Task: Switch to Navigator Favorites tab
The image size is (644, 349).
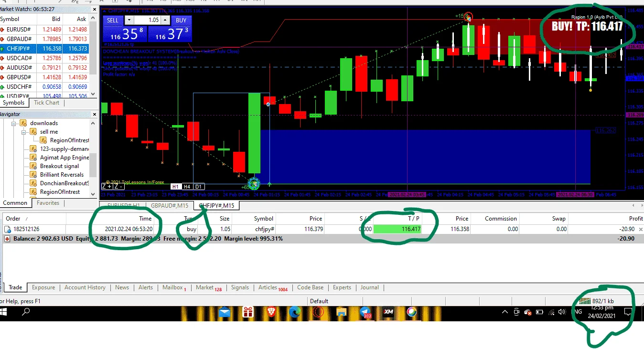Action: point(48,203)
